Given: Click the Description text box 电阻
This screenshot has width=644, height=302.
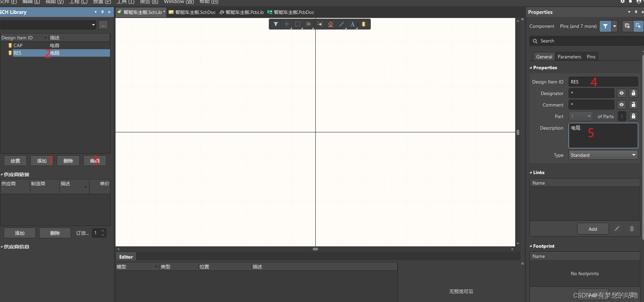Looking at the screenshot, I should click(603, 136).
